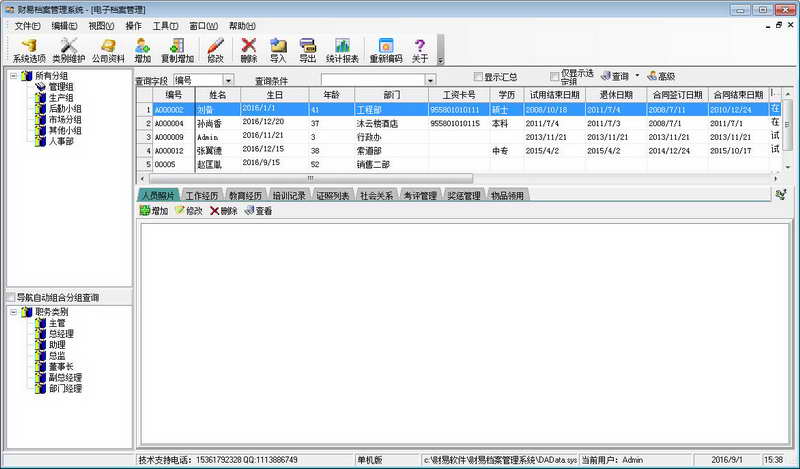Collapse the 职务类别 tree node
This screenshot has width=800, height=469.
pyautogui.click(x=13, y=312)
